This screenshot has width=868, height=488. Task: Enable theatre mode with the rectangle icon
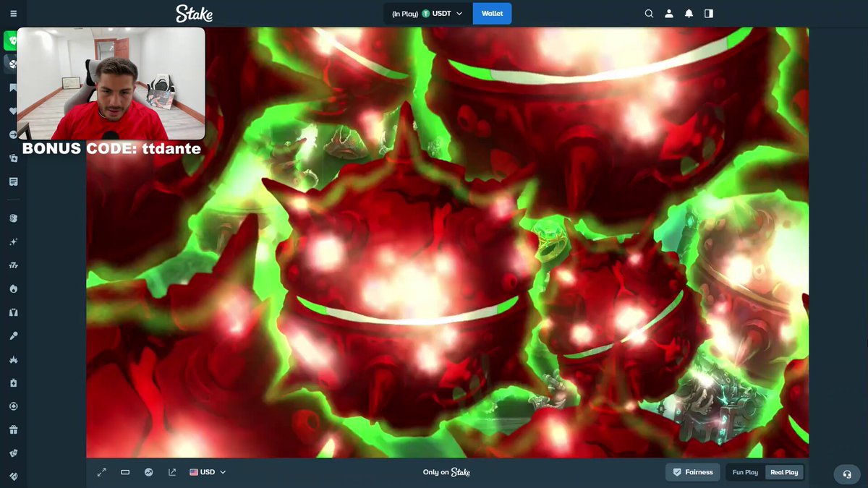click(x=125, y=472)
